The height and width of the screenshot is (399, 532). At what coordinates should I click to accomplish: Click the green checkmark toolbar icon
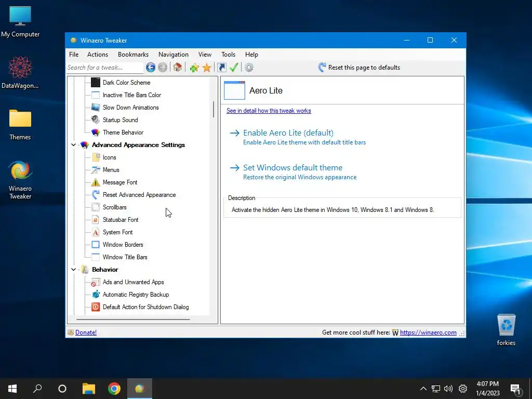[234, 67]
